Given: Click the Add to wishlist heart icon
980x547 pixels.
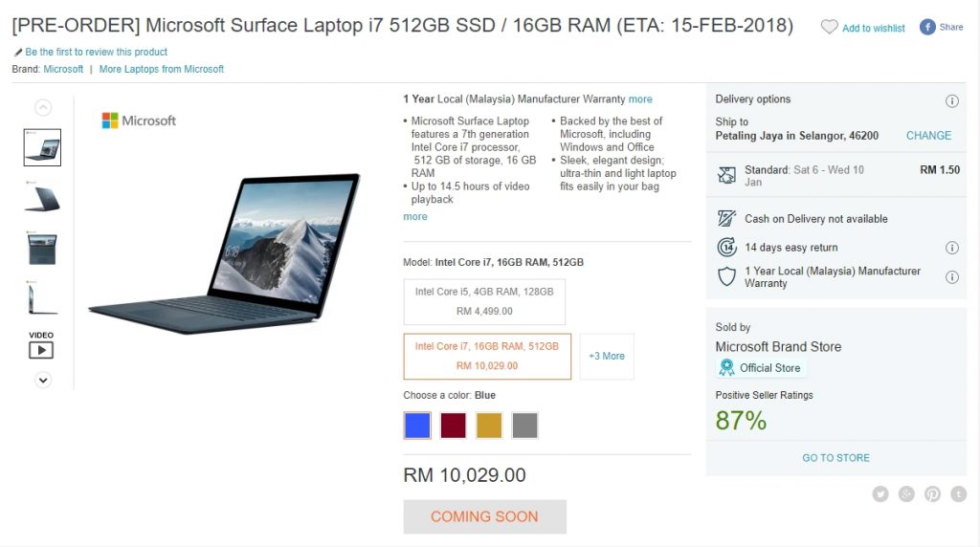Looking at the screenshot, I should 829,28.
